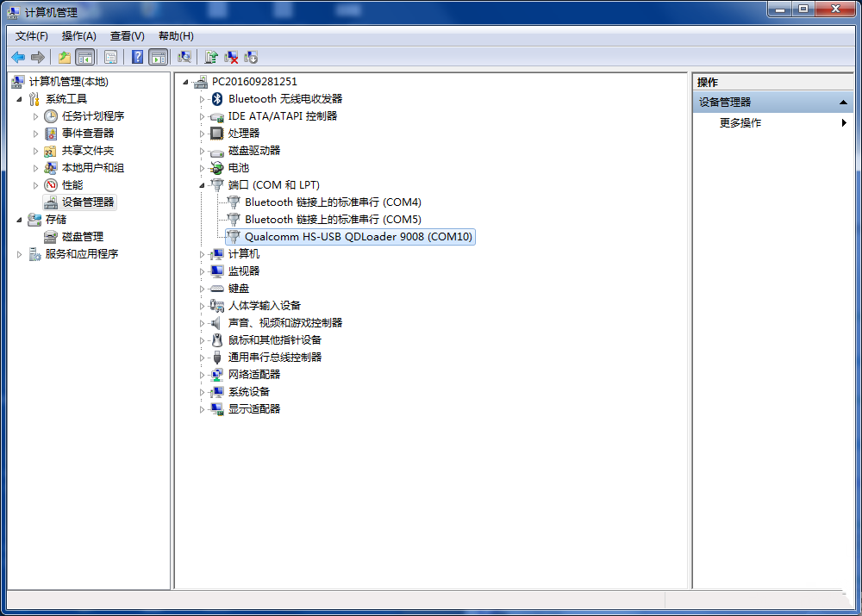This screenshot has width=862, height=616.
Task: Expand 共享文件夹 node arrow
Action: [35, 151]
